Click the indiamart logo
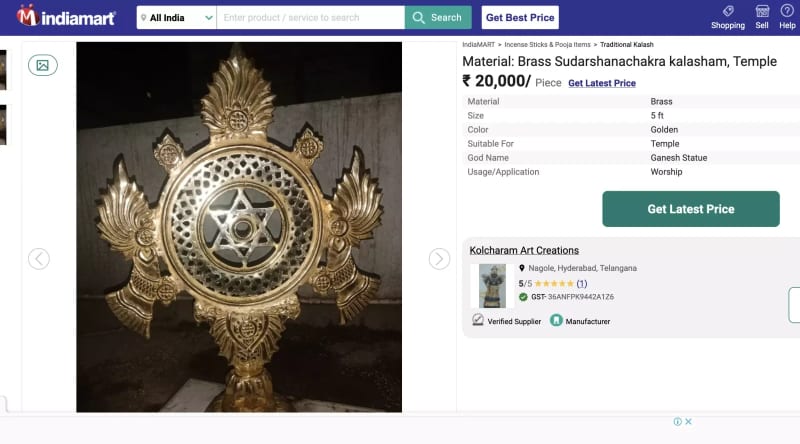The height and width of the screenshot is (444, 800). coord(67,17)
